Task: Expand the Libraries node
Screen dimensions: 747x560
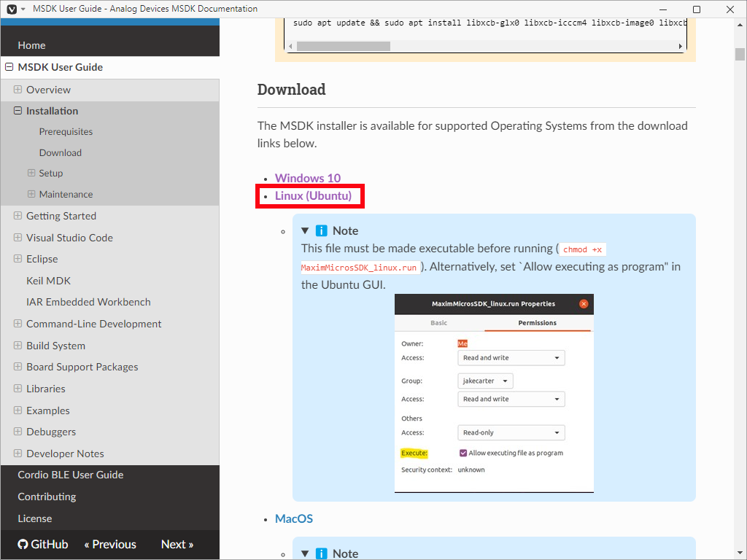Action: click(18, 388)
